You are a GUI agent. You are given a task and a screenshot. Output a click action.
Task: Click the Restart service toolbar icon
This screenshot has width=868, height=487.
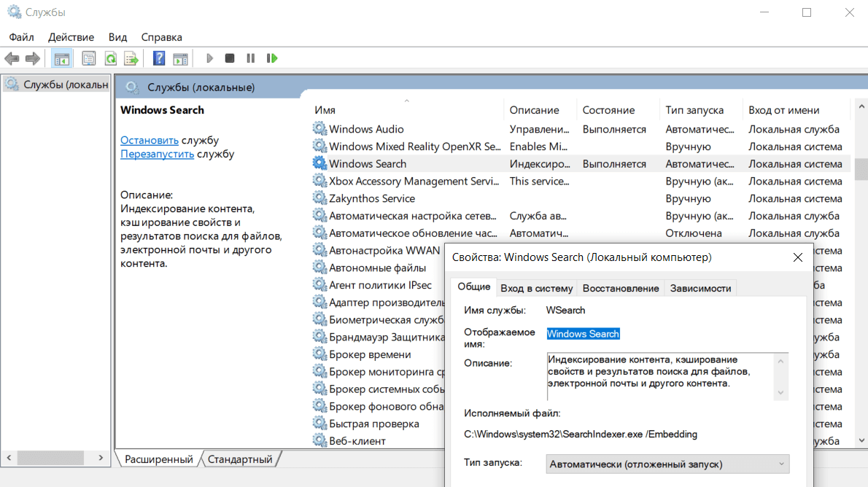pyautogui.click(x=272, y=58)
